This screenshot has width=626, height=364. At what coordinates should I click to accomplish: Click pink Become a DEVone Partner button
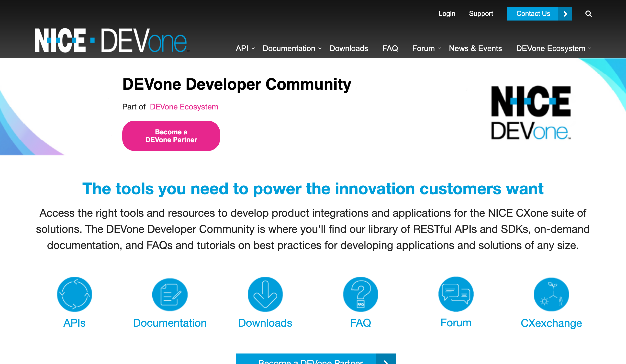tap(171, 136)
